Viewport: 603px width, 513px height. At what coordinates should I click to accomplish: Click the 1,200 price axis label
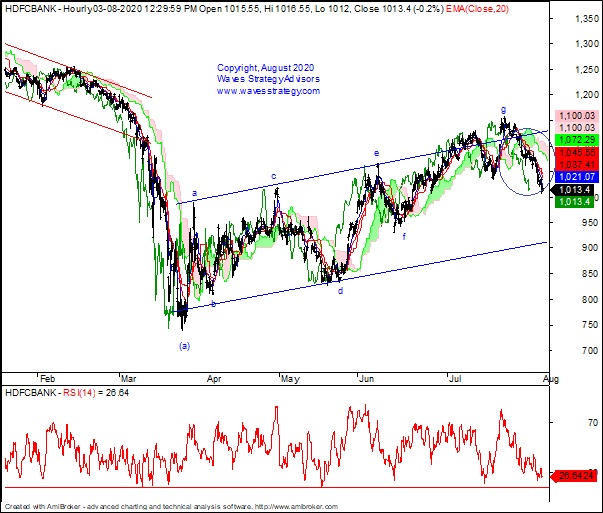pos(587,95)
